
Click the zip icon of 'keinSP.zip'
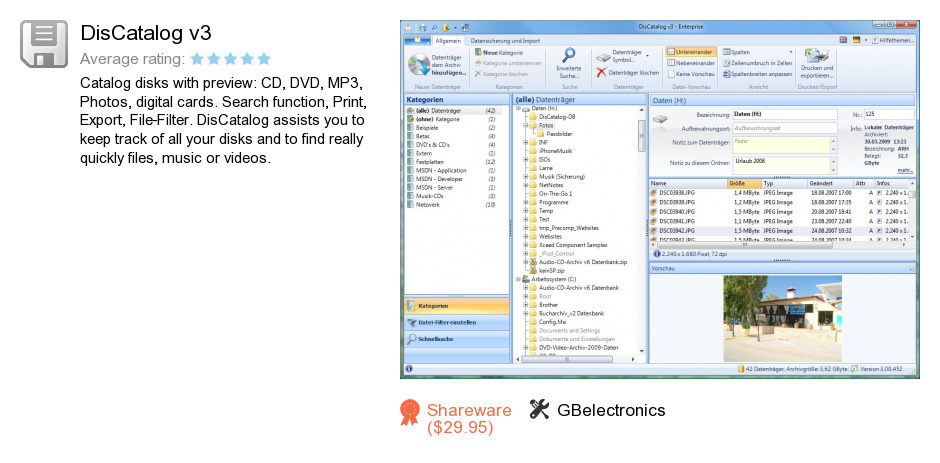(x=533, y=270)
